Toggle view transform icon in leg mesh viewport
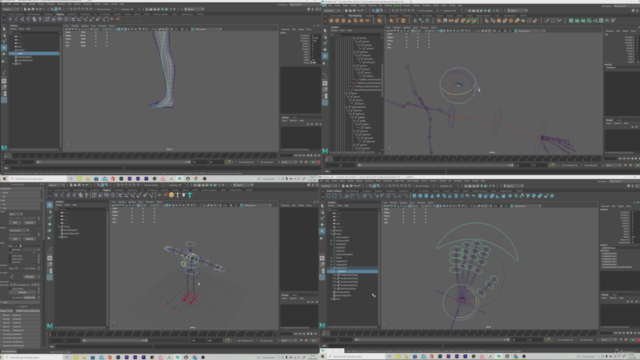The height and width of the screenshot is (360, 640). click(193, 29)
